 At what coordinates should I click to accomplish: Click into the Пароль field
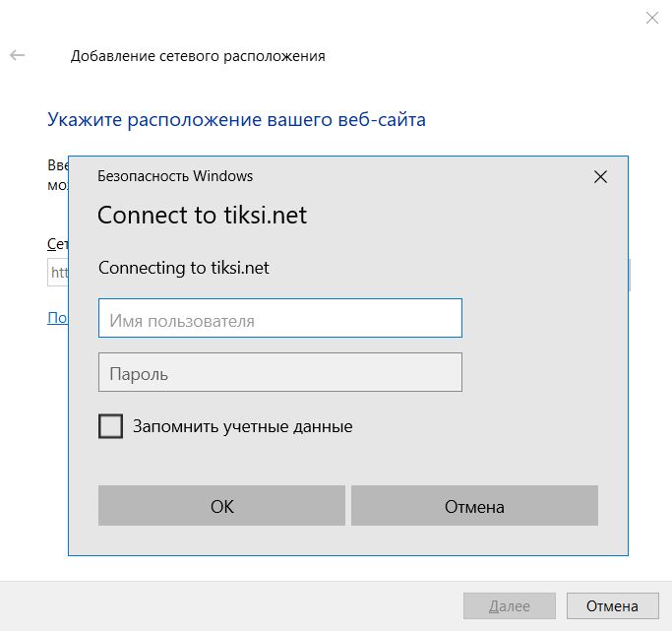279,373
